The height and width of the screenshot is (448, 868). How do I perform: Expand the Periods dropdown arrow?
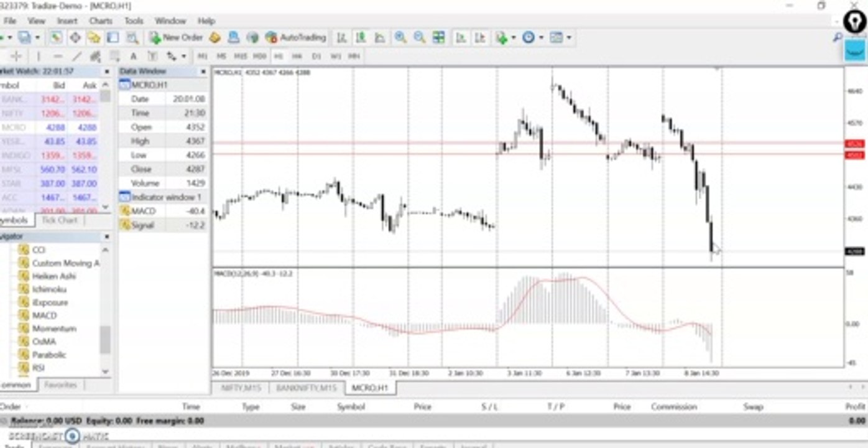[541, 37]
